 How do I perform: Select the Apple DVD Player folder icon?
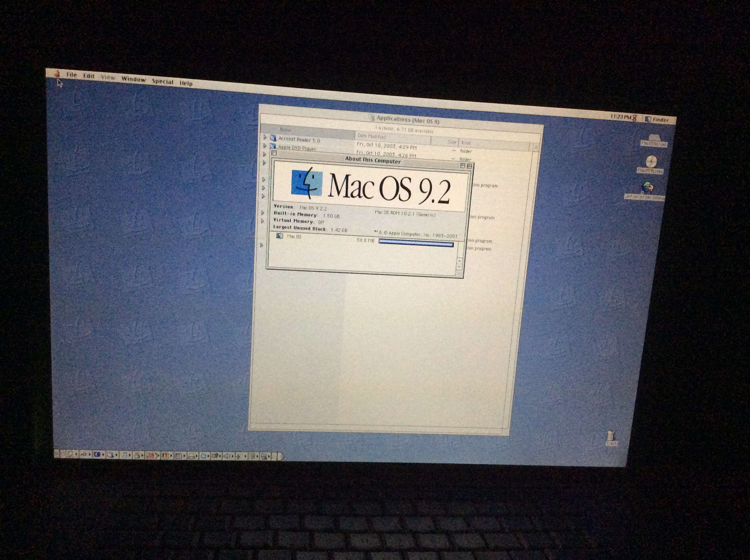pos(273,146)
